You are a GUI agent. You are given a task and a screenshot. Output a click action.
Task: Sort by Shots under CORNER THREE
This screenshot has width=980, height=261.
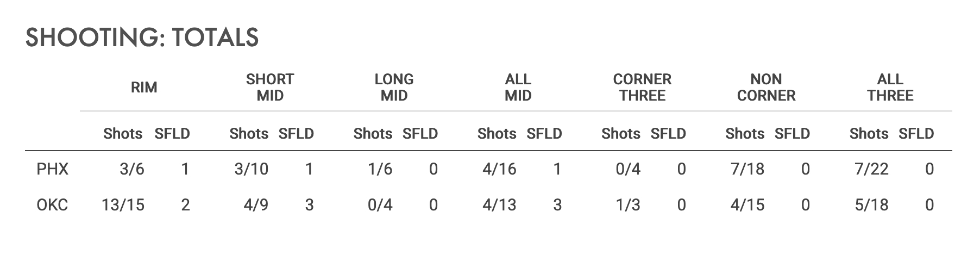(x=620, y=134)
